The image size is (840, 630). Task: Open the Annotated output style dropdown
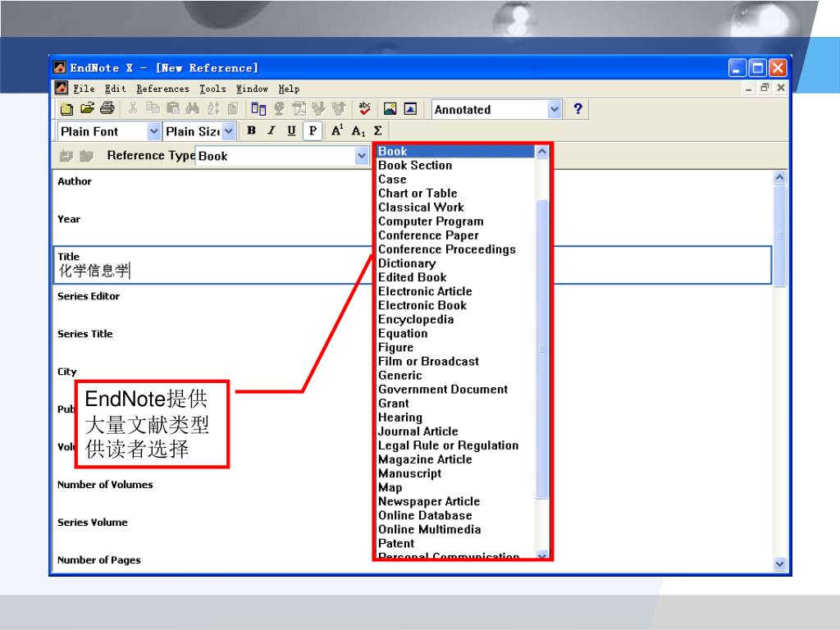[x=555, y=110]
